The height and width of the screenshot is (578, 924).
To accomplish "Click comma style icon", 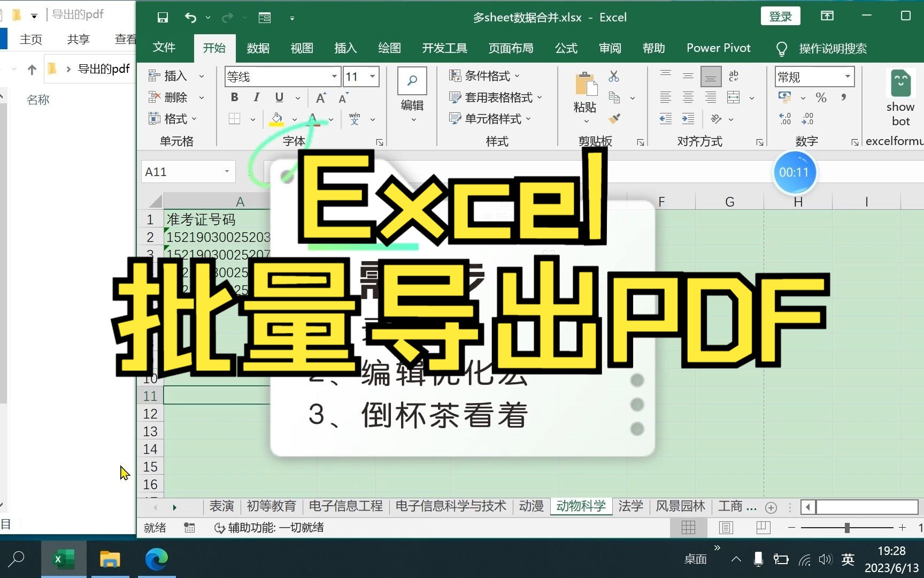I will (x=844, y=97).
